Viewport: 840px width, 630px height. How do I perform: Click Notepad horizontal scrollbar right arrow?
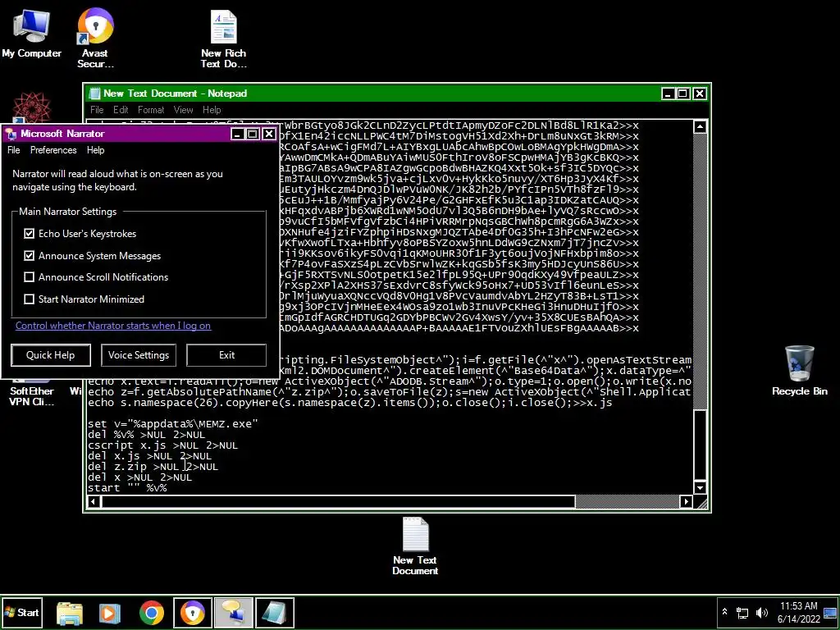point(687,502)
